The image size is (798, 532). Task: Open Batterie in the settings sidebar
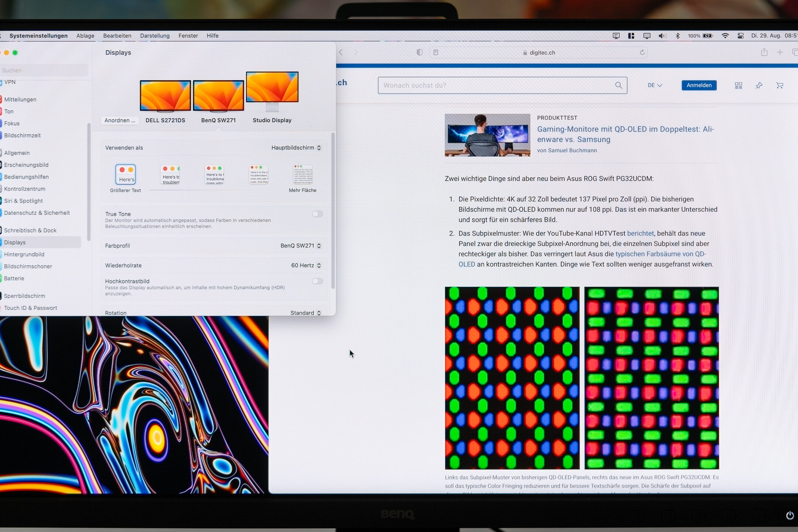coord(14,278)
